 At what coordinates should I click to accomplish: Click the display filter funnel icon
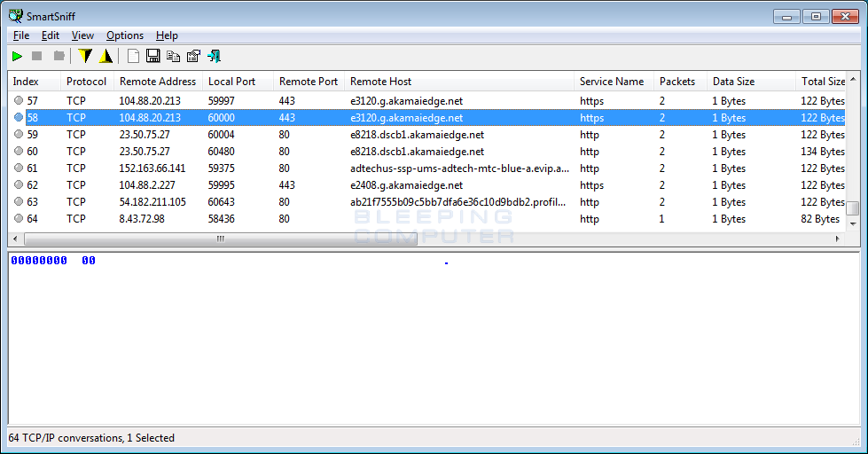(85, 56)
